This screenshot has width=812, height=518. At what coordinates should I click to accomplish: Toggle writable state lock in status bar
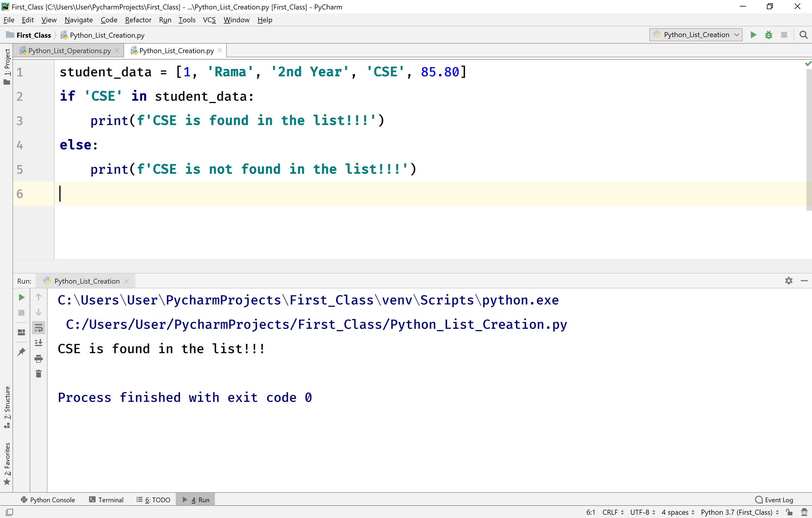789,512
